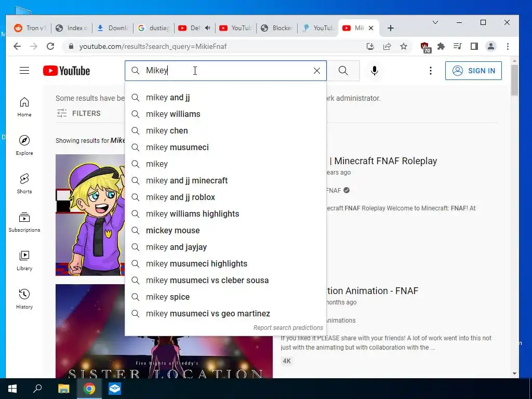This screenshot has width=532, height=399.
Task: Select suggestion 'mikey chen'
Action: point(225,130)
